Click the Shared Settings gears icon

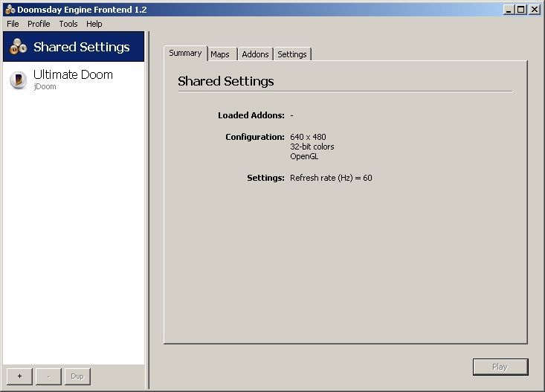click(18, 47)
